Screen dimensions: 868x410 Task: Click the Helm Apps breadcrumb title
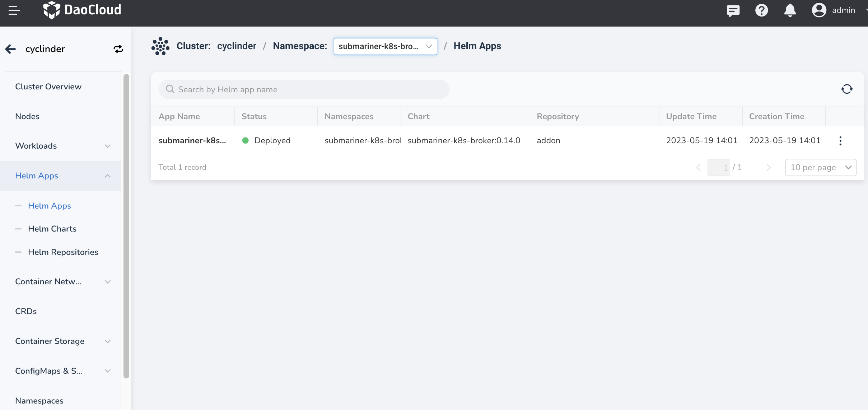point(477,46)
